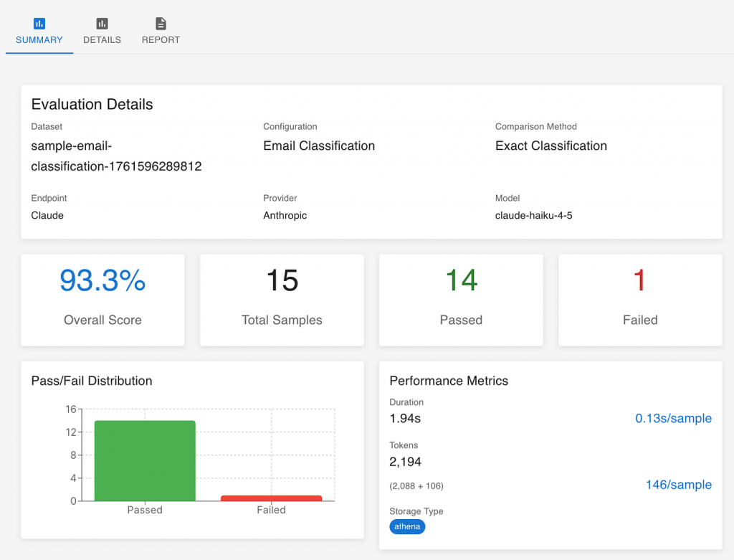Click the Total Samples count of 15
734x560 pixels.
click(282, 281)
